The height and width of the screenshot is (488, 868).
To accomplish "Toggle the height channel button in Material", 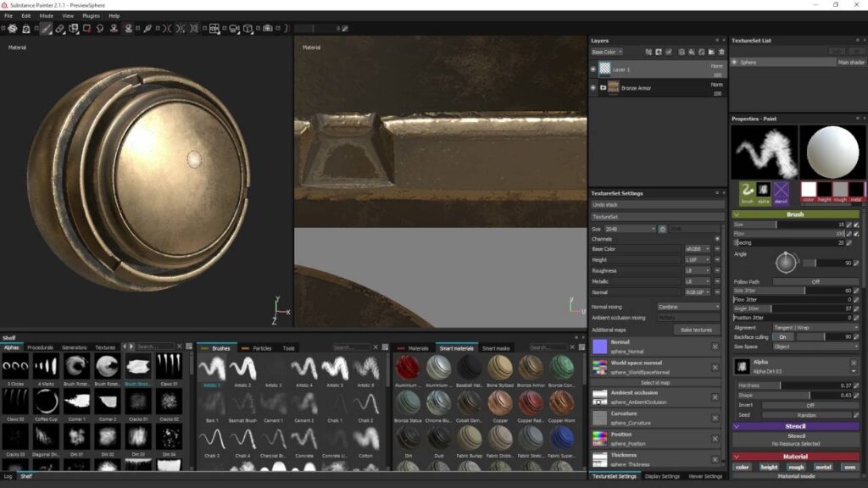I will tap(769, 467).
